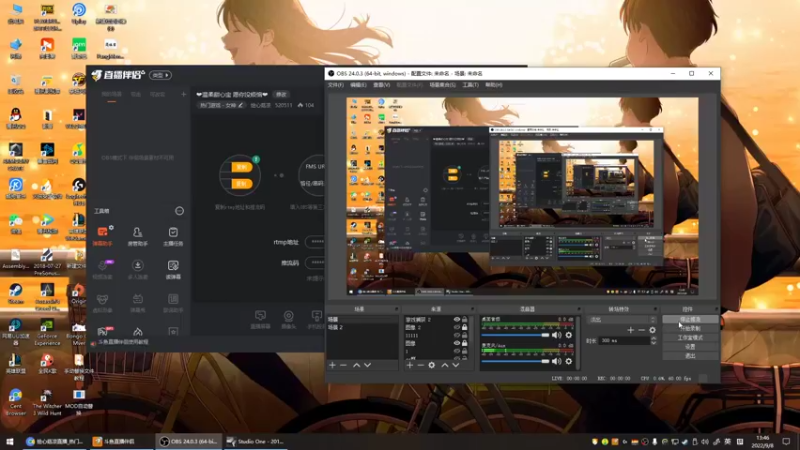
Task: Open 工具(T) menu in OBS
Action: 470,85
